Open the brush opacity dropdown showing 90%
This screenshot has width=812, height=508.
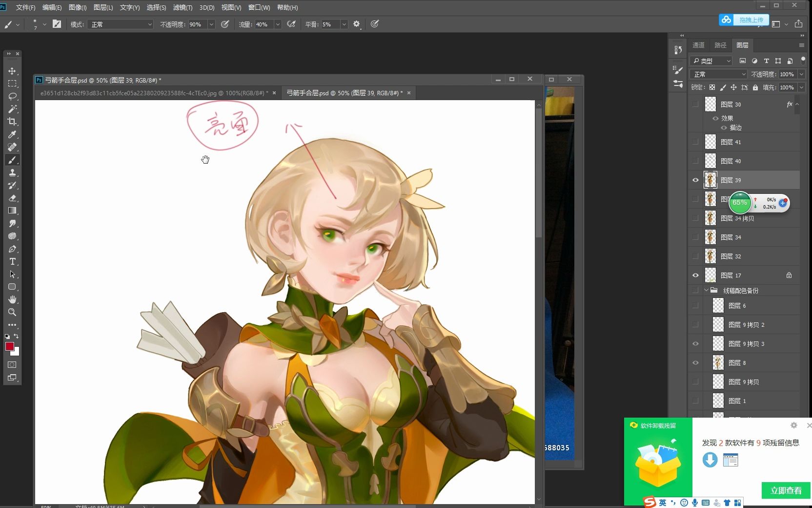(211, 24)
